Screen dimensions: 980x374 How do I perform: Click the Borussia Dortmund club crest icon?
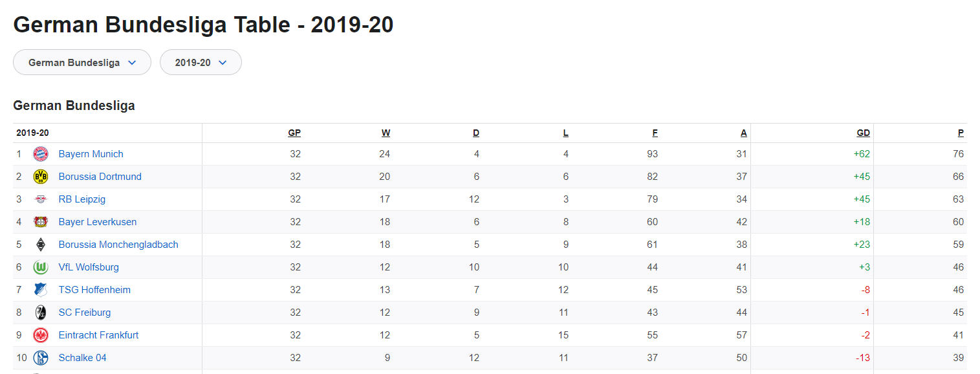(41, 177)
